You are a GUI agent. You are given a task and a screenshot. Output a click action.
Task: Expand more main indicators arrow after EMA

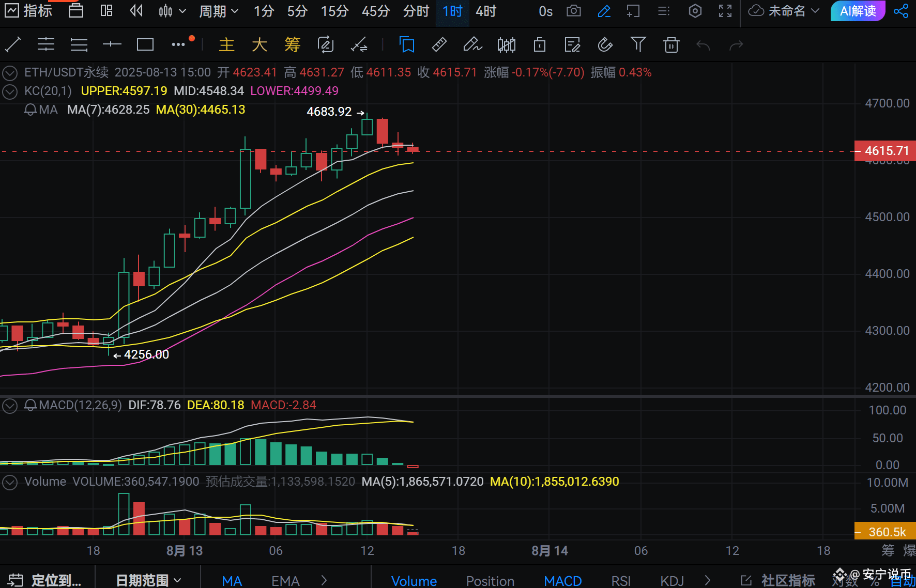pos(324,580)
